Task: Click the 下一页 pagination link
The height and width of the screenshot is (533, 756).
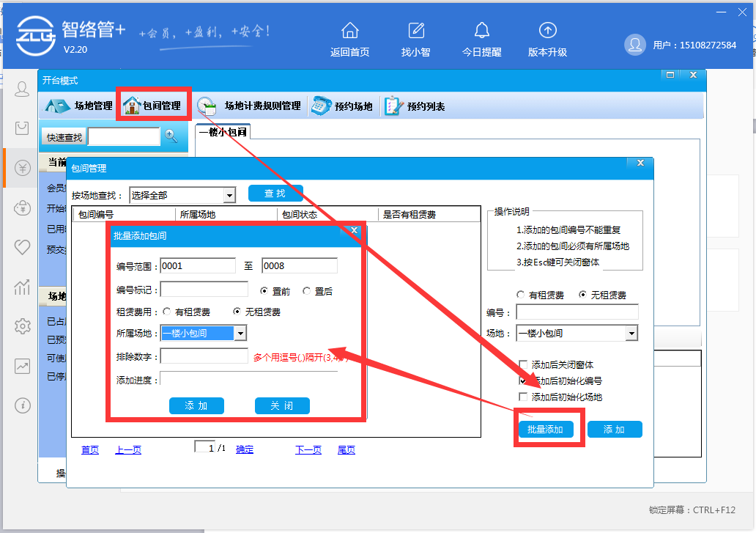Action: [x=308, y=449]
